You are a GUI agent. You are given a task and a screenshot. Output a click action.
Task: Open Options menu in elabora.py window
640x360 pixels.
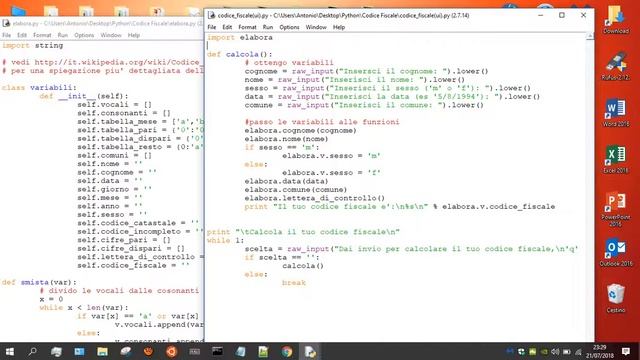pos(84,36)
